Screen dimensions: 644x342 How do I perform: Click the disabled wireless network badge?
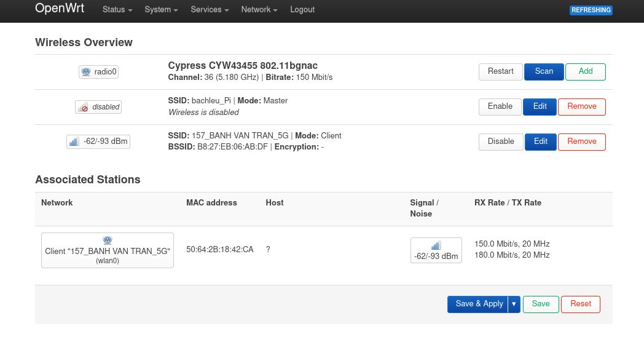98,107
